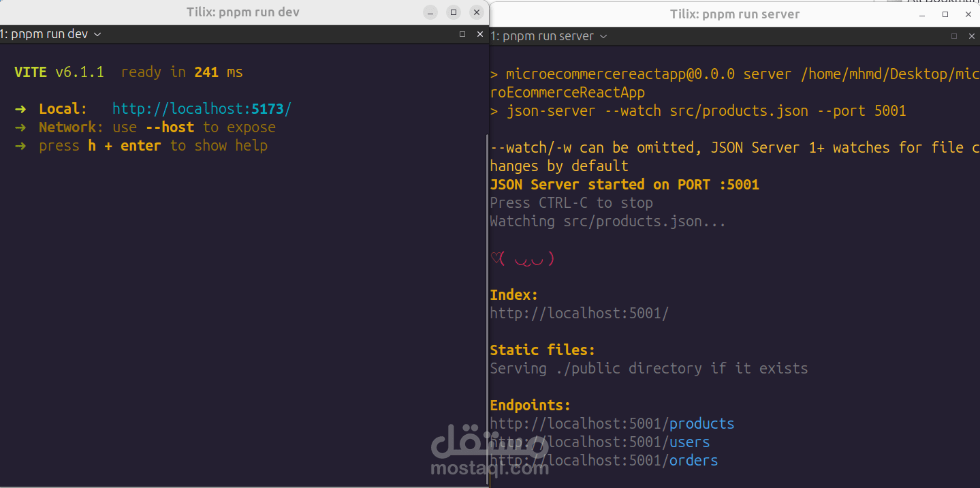Click the 'VITE v6.1.1' text
The image size is (980, 488).
[59, 72]
